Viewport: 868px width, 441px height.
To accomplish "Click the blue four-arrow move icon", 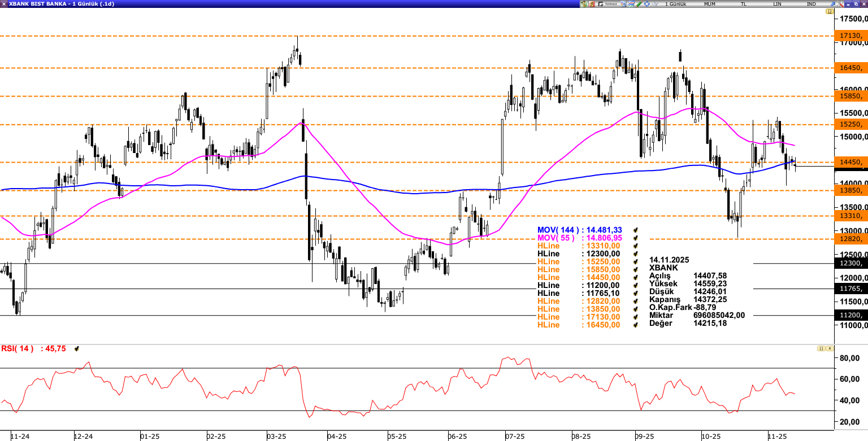I will 646,4.
